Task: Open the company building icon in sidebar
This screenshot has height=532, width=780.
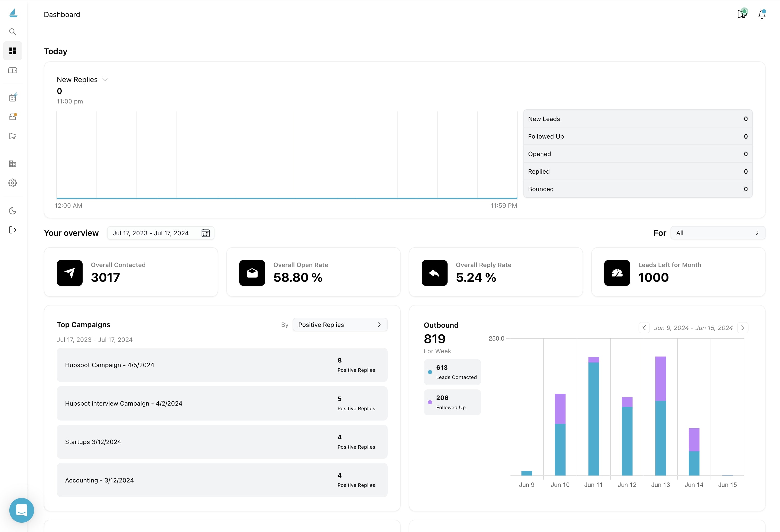Action: coord(13,164)
